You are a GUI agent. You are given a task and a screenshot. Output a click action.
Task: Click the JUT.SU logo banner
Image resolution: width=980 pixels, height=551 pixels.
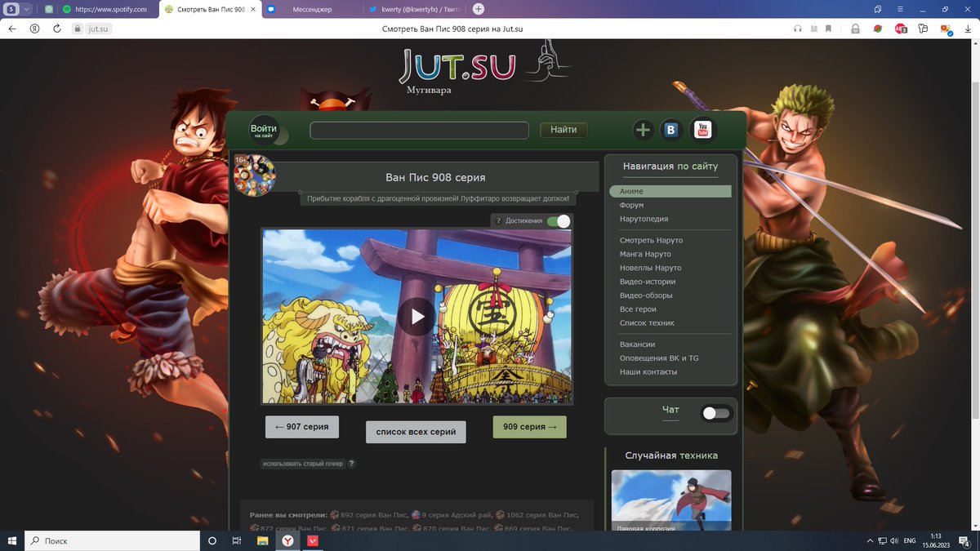(x=457, y=67)
